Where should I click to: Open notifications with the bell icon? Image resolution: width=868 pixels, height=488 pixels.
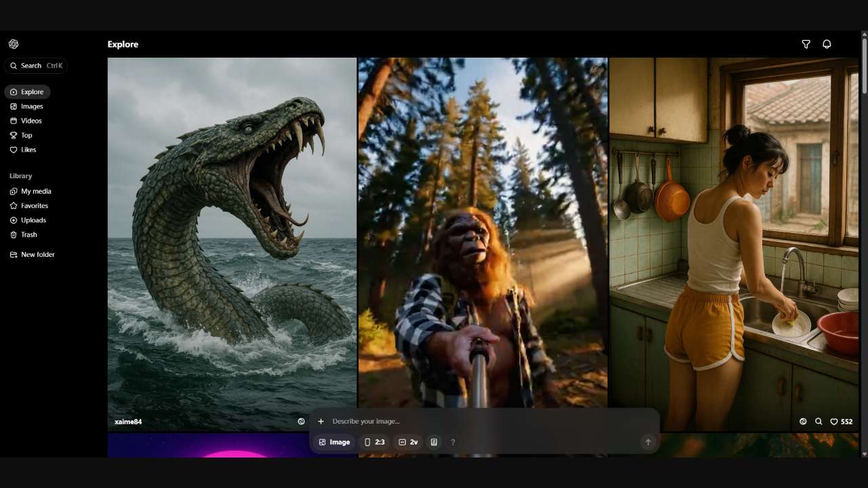pyautogui.click(x=827, y=44)
